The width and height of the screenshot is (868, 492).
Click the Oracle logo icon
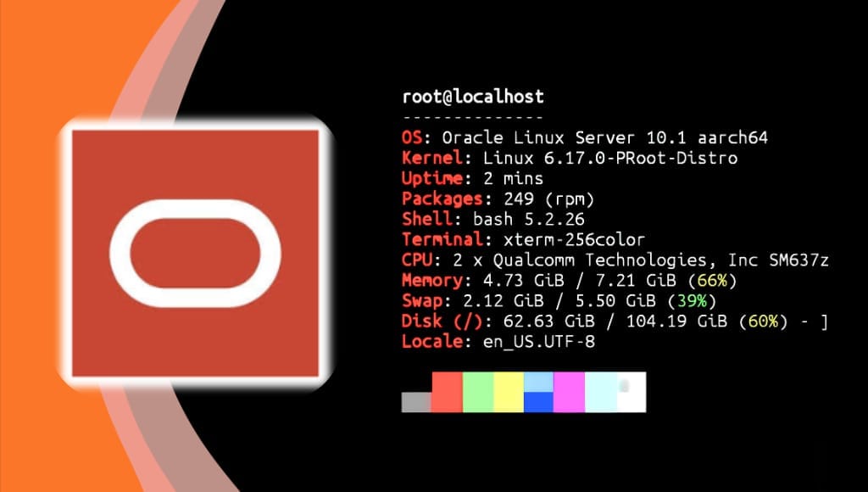click(196, 253)
